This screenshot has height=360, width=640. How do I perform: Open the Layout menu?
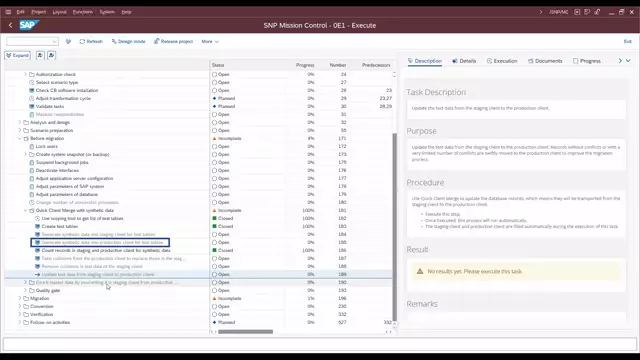(x=59, y=12)
